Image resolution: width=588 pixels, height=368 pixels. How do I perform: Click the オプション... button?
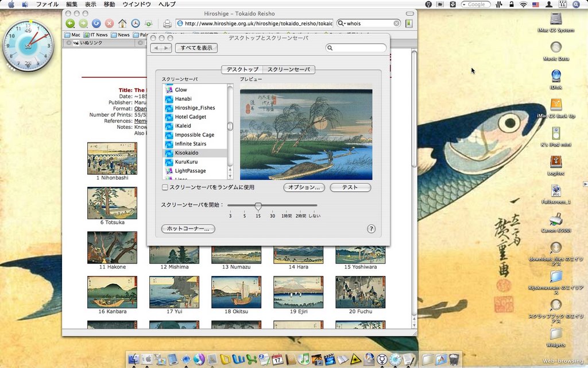pos(304,187)
